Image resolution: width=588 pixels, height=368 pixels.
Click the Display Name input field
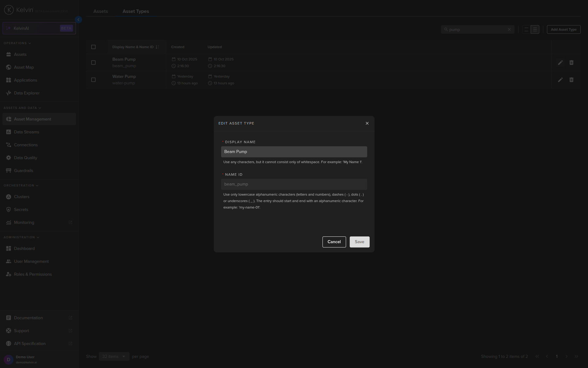(294, 152)
